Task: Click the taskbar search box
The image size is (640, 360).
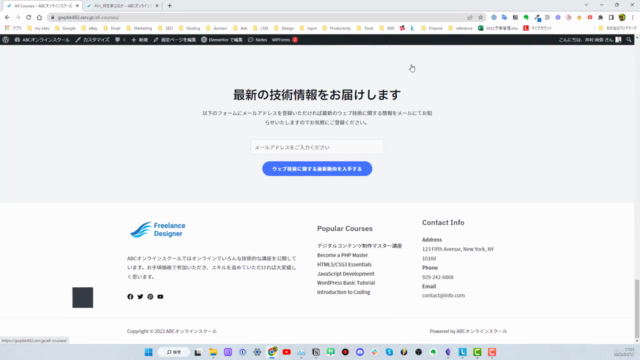Action: point(173,352)
